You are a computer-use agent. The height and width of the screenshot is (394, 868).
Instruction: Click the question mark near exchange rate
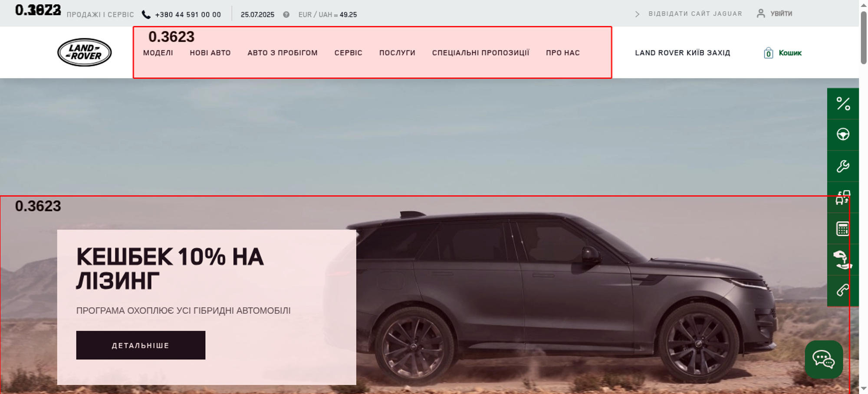point(286,15)
